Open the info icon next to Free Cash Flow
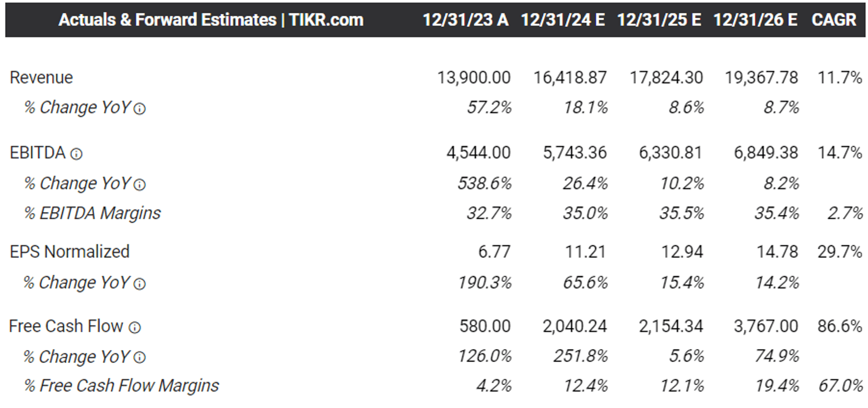This screenshot has height=408, width=868. [x=134, y=327]
